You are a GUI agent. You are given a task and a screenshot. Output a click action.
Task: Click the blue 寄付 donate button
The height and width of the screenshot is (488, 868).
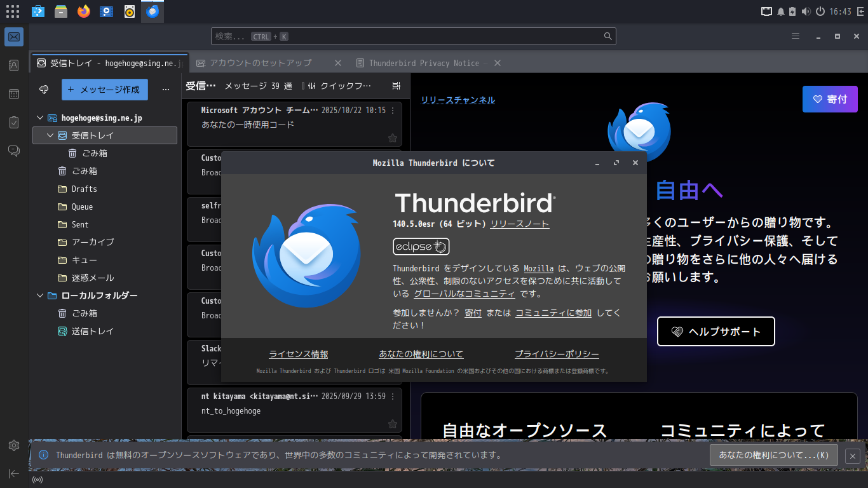pyautogui.click(x=830, y=99)
